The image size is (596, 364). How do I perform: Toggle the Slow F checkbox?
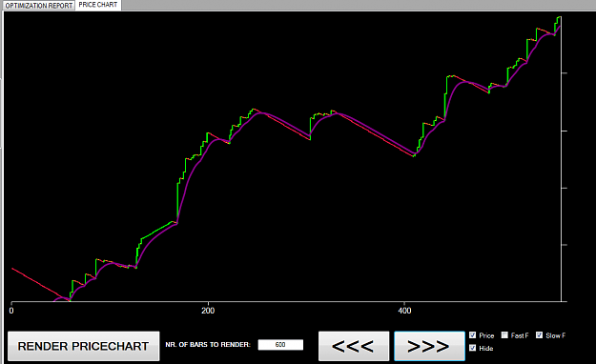click(539, 335)
